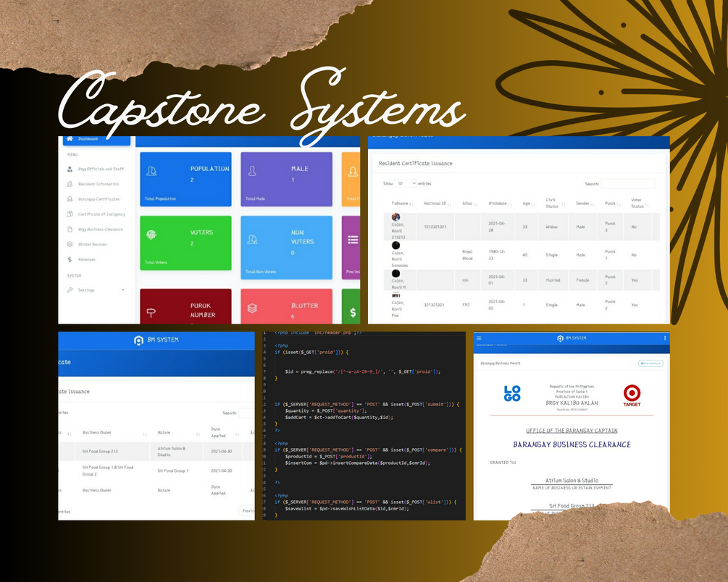Click the Brgy Officials and Staff person icon

pos(70,169)
